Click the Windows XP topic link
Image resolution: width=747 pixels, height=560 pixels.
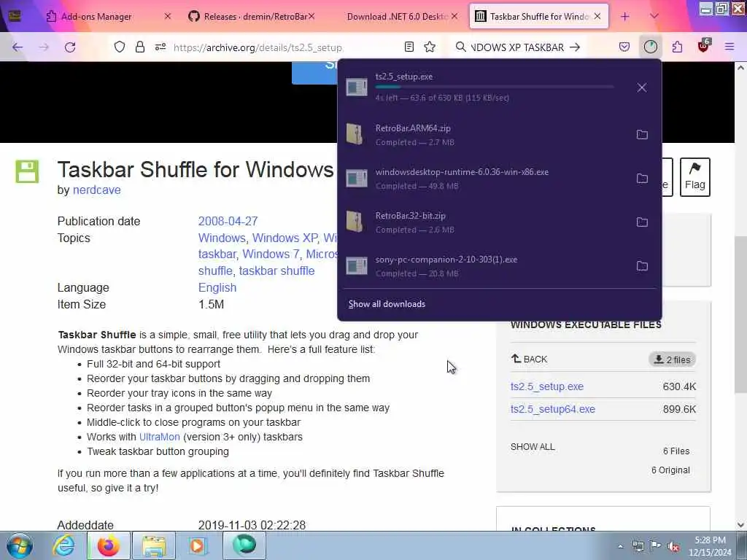285,238
